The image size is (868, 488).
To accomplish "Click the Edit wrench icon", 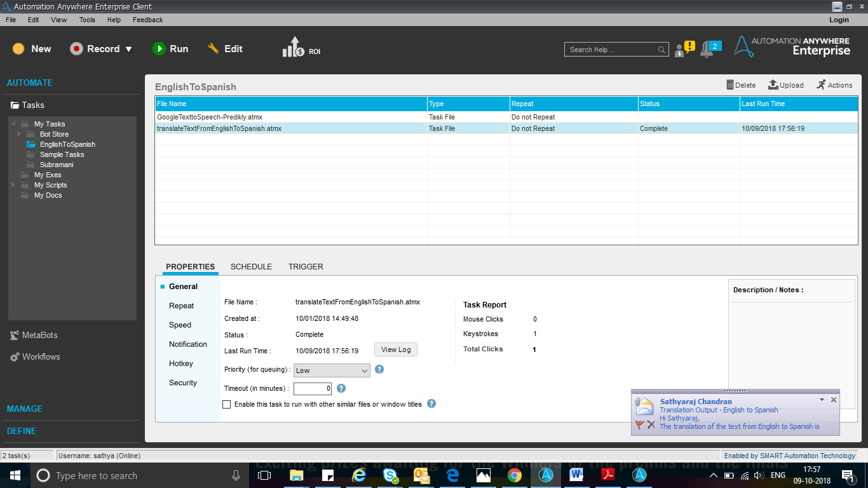I will pyautogui.click(x=214, y=49).
